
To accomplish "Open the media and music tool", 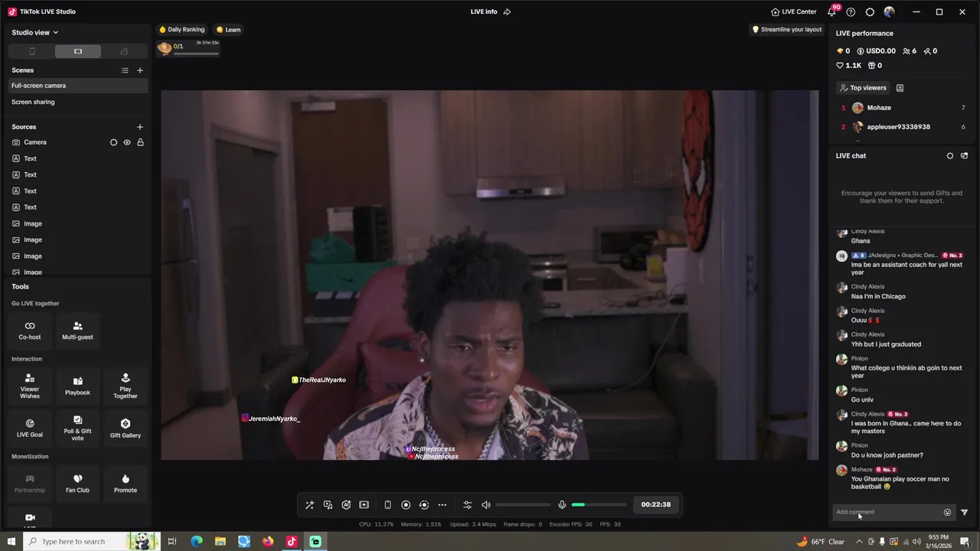I will point(328,505).
